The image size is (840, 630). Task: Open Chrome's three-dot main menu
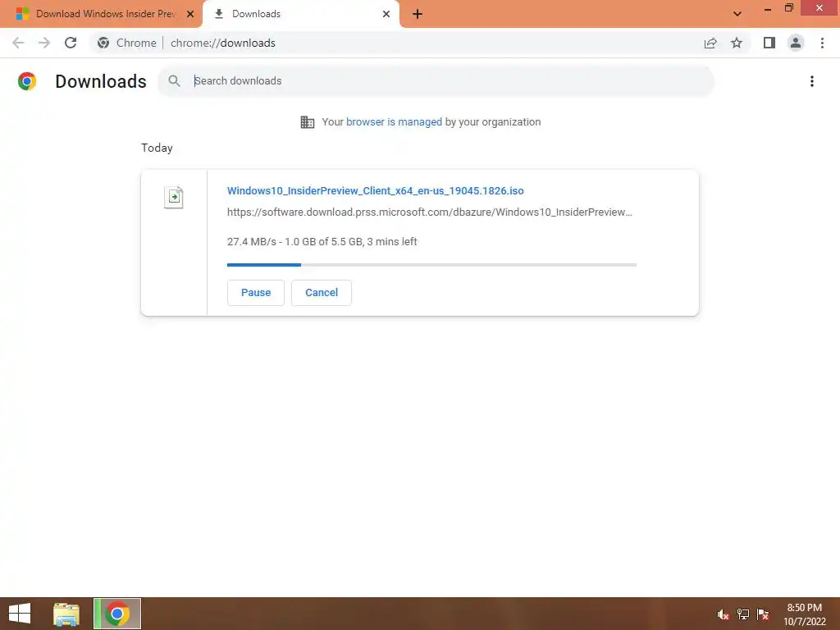[822, 43]
